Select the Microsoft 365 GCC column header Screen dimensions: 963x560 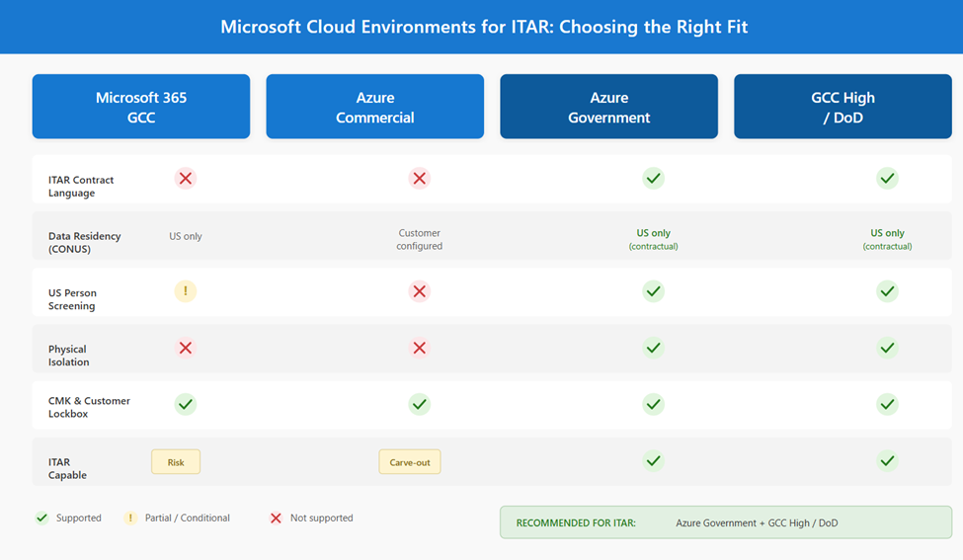(141, 107)
